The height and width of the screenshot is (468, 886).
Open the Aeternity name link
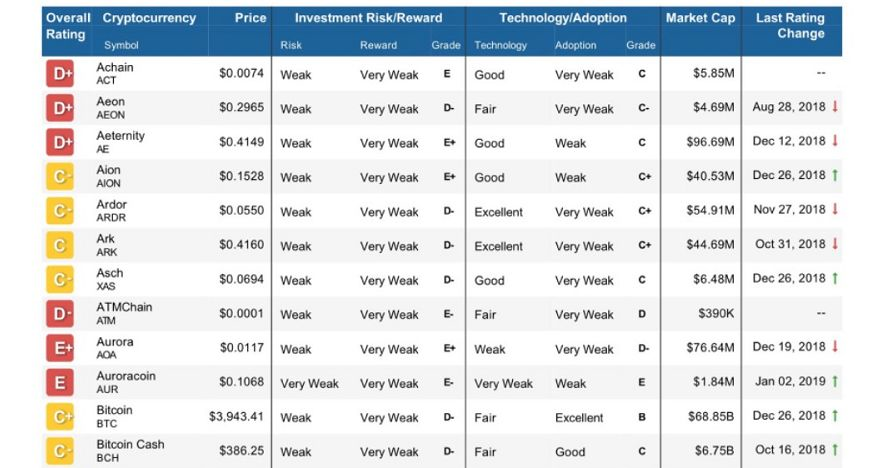120,136
